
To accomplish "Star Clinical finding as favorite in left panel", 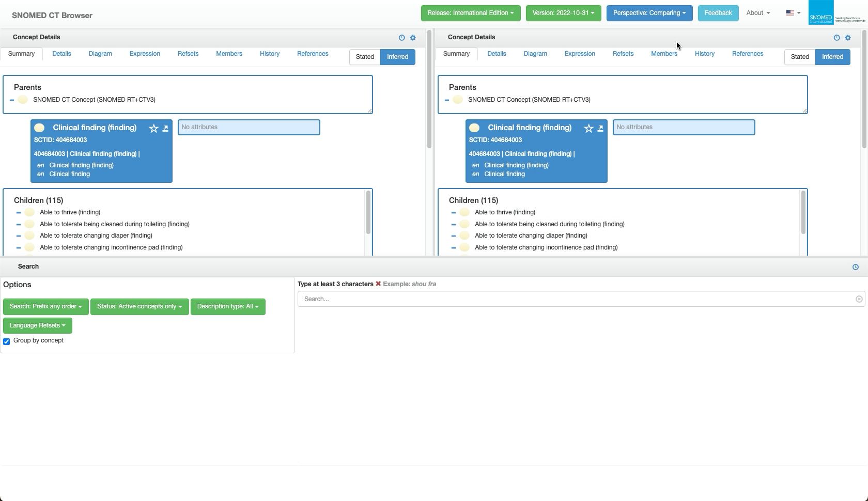I will (x=153, y=129).
